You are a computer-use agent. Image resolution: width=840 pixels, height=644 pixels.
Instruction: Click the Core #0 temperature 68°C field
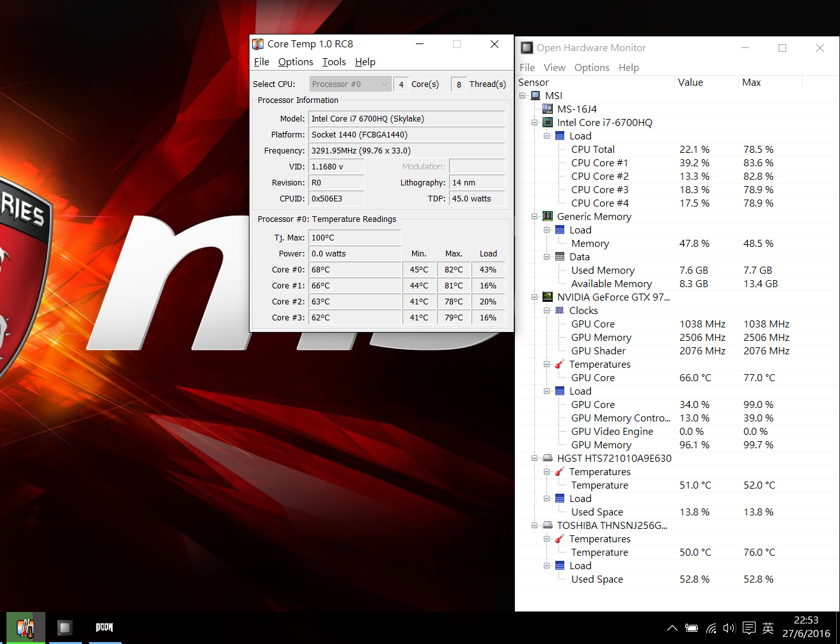pos(355,270)
